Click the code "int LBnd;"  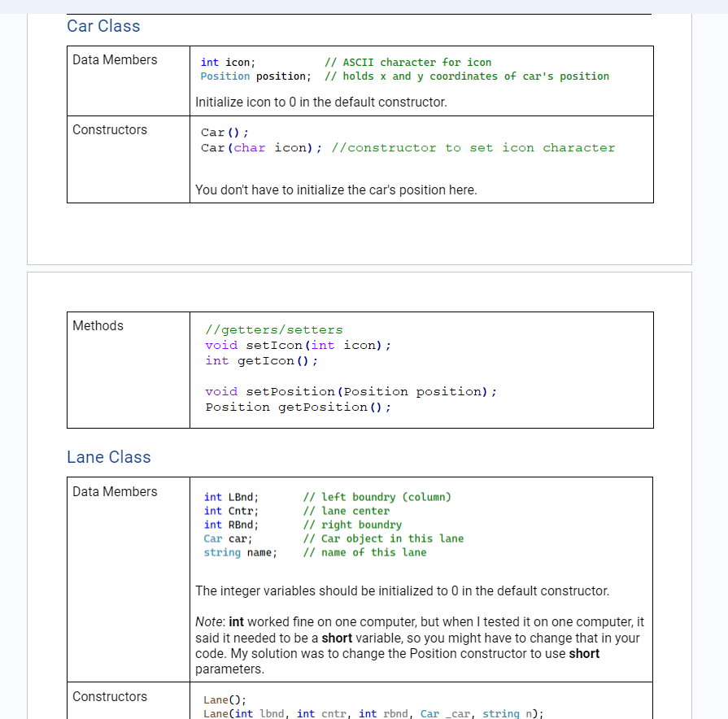231,497
